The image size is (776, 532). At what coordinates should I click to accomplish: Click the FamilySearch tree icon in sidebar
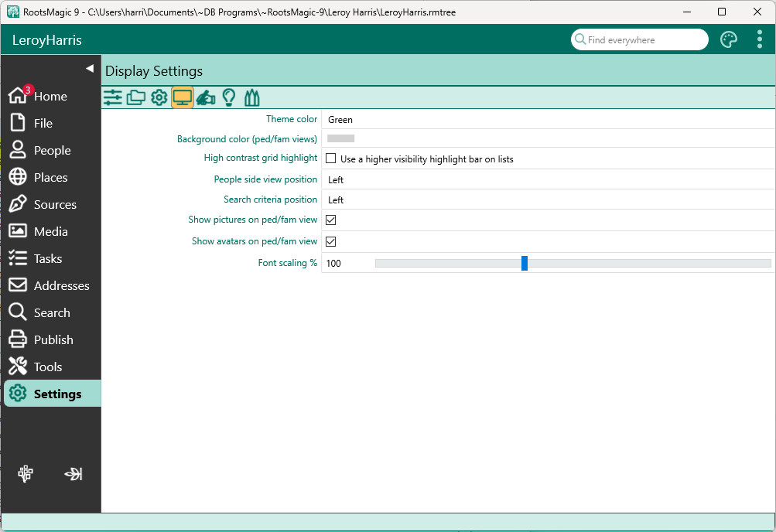[26, 474]
